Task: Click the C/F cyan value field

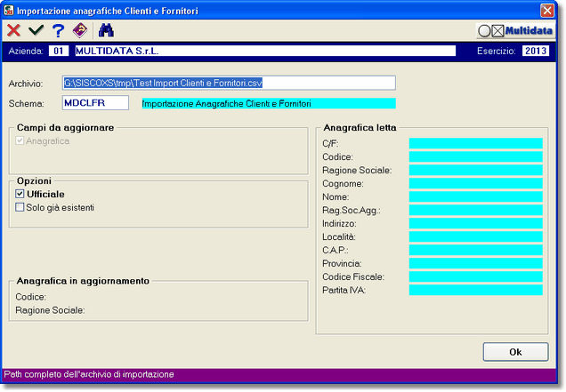Action: tap(475, 143)
